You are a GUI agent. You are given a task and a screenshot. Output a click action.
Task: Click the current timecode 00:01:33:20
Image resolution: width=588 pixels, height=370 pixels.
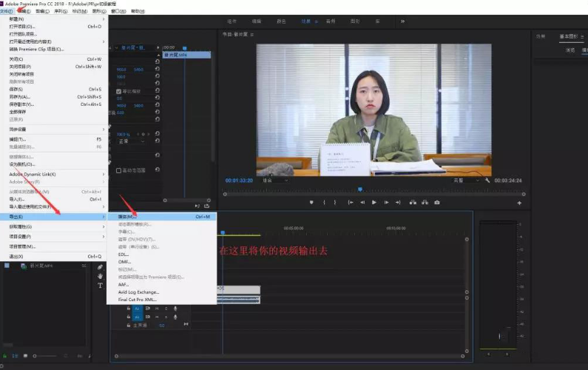[239, 181]
